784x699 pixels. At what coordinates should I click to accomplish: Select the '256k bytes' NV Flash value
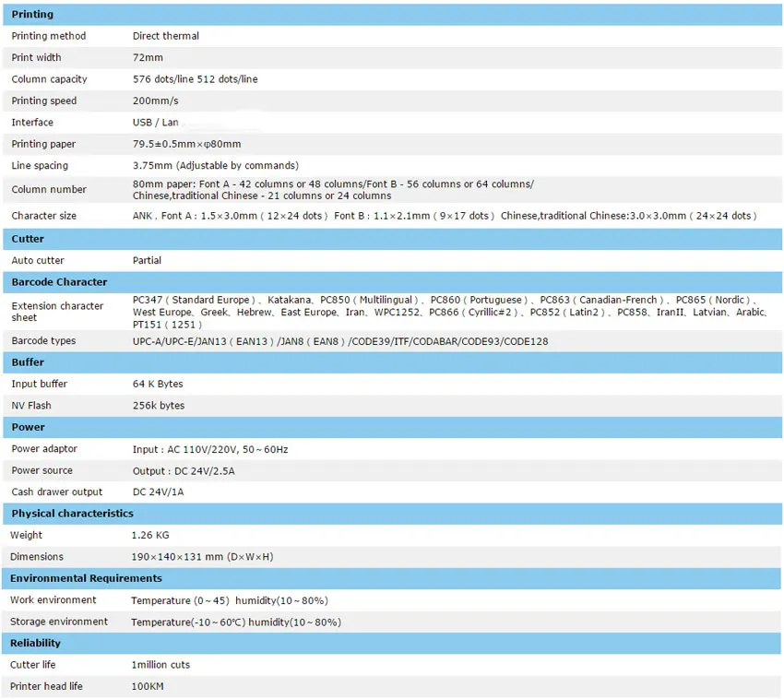[x=158, y=406]
